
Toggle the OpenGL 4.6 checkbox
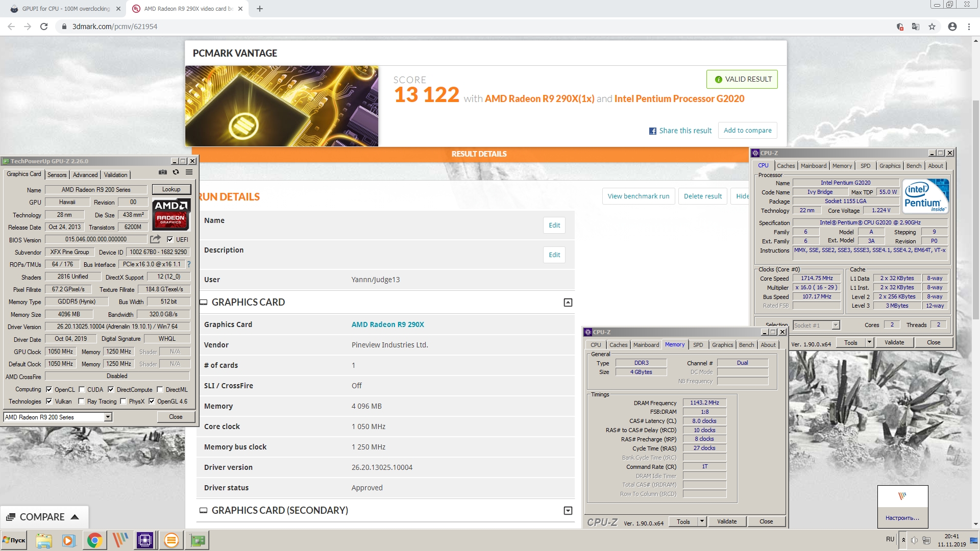pyautogui.click(x=152, y=402)
